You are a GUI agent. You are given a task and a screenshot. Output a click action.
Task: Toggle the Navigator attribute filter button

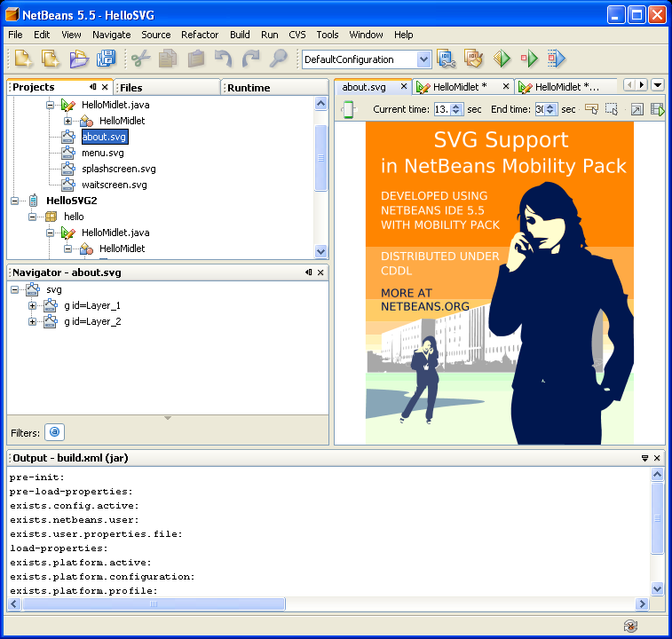point(54,432)
